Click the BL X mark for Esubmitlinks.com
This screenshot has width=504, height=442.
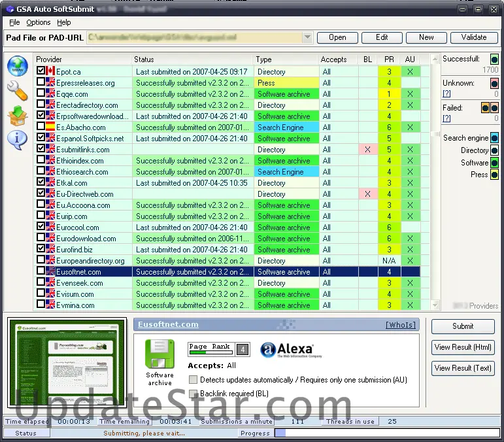tap(368, 150)
